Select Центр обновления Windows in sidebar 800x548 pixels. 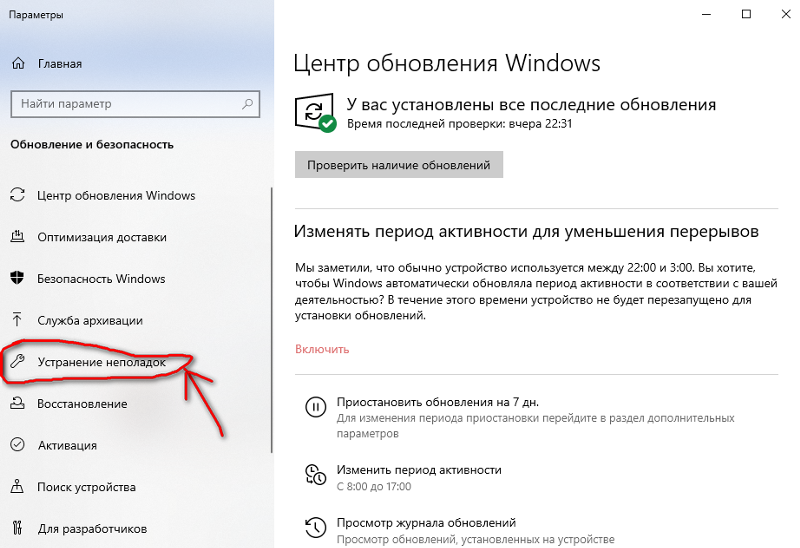tap(116, 195)
